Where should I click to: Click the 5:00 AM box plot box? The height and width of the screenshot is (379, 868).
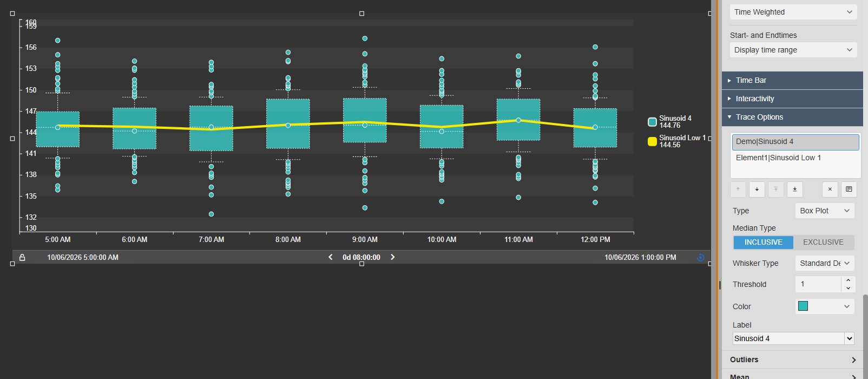click(58, 129)
